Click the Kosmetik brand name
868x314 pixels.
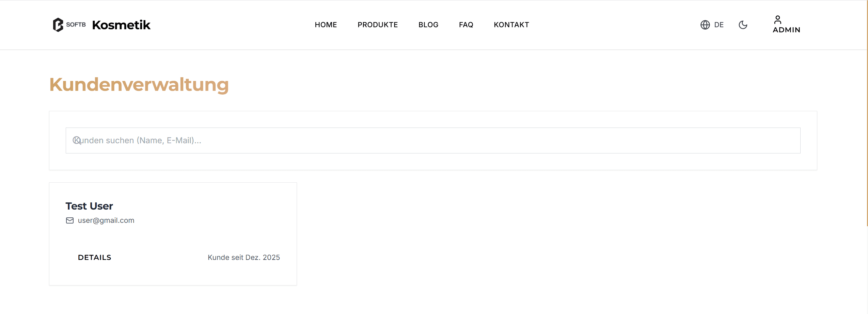[121, 25]
